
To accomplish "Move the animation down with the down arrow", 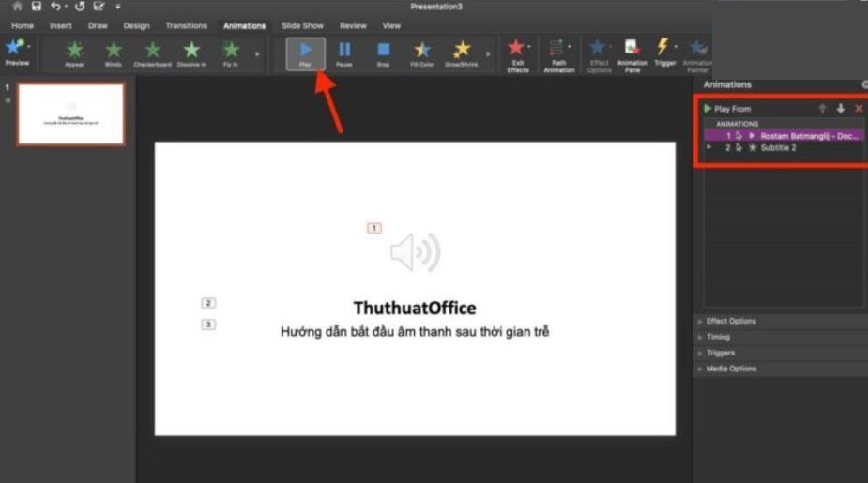I will pos(841,109).
